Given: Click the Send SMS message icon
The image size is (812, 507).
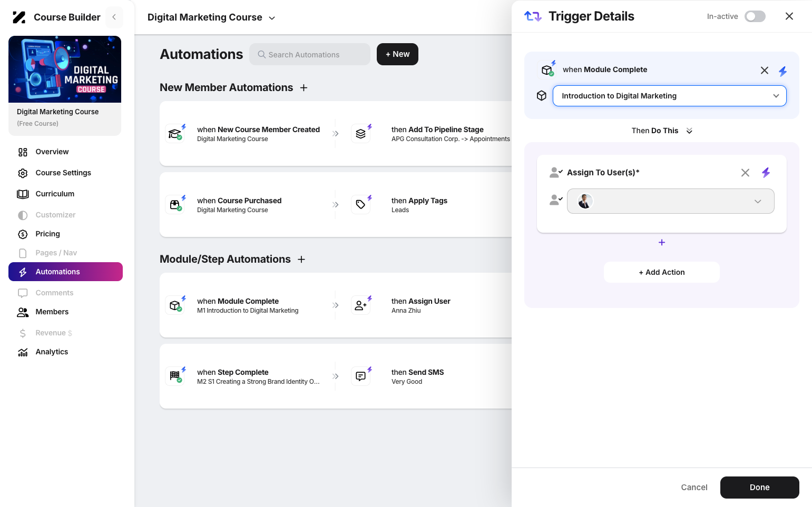Looking at the screenshot, I should click(x=361, y=376).
